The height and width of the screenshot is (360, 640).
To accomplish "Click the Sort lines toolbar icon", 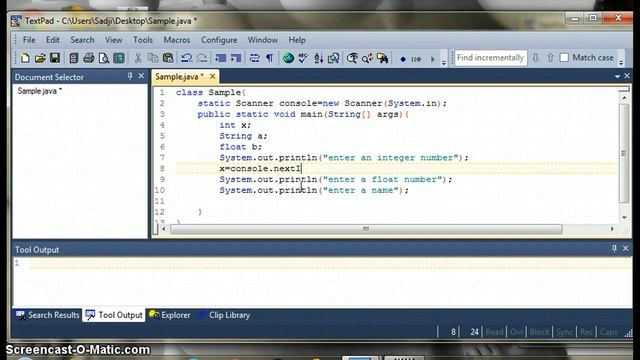I will pyautogui.click(x=318, y=58).
